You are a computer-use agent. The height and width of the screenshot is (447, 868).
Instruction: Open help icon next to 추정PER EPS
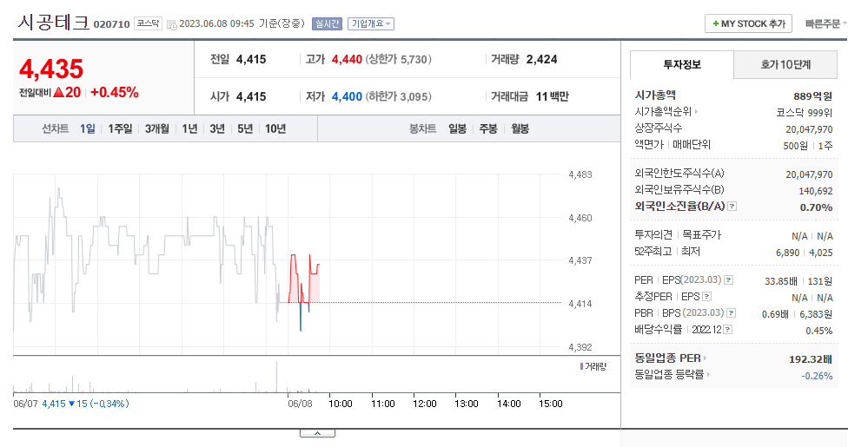point(707,297)
